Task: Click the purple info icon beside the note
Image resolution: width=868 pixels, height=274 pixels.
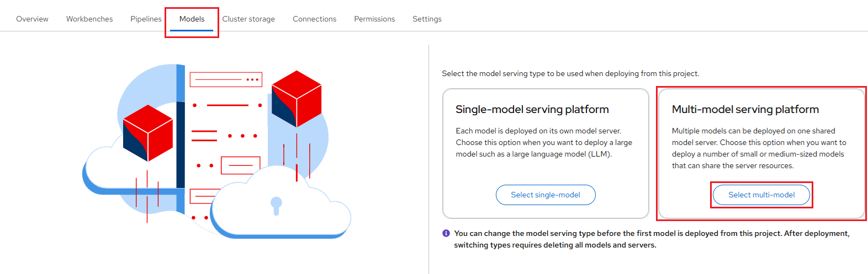Action: [446, 233]
